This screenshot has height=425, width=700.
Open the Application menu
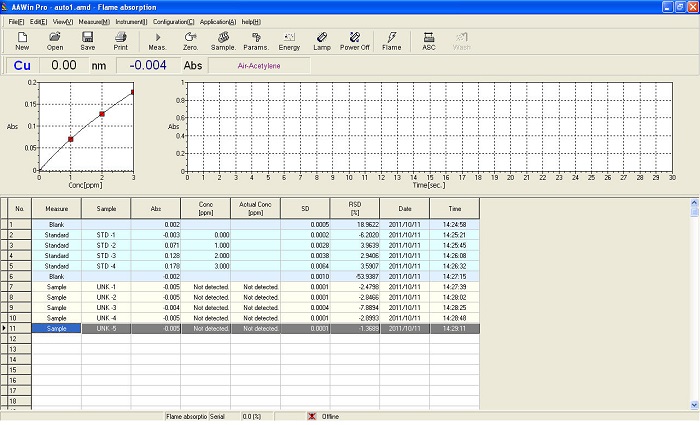point(218,21)
